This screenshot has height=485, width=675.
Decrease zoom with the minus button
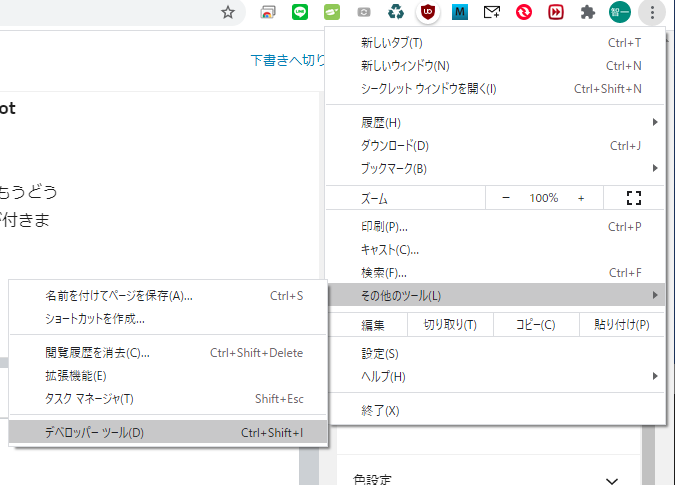point(506,198)
